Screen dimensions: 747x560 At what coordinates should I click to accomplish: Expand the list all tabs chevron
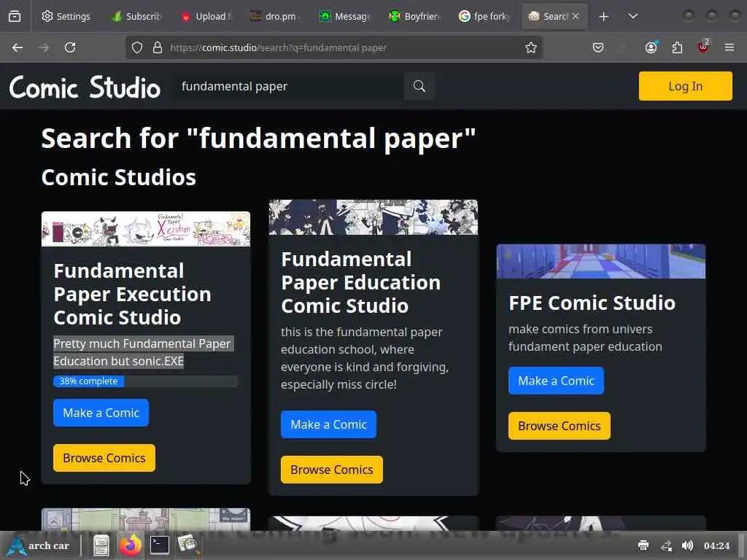(632, 17)
